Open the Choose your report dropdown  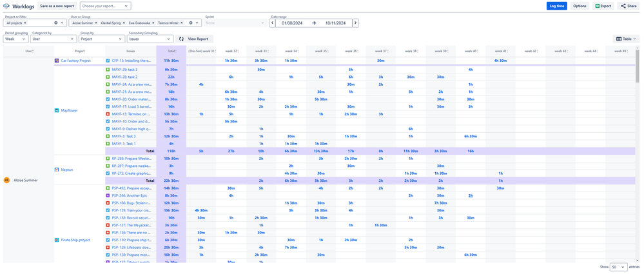[x=105, y=6]
